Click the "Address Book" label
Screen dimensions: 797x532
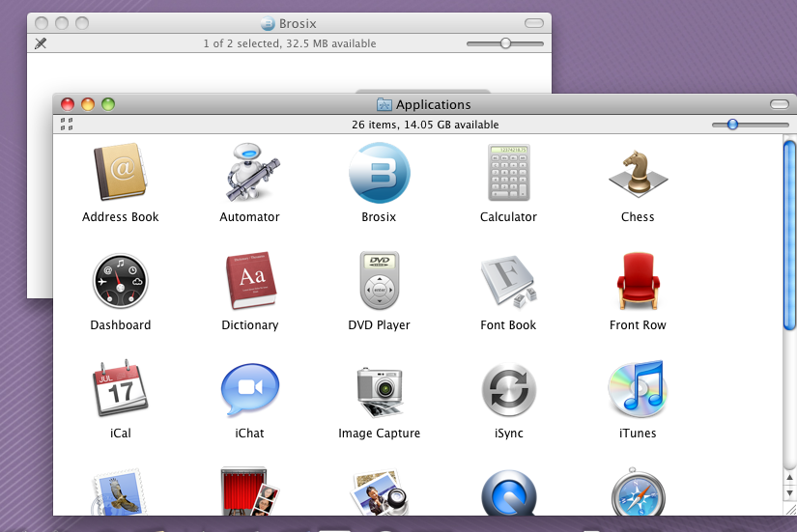pos(121,217)
